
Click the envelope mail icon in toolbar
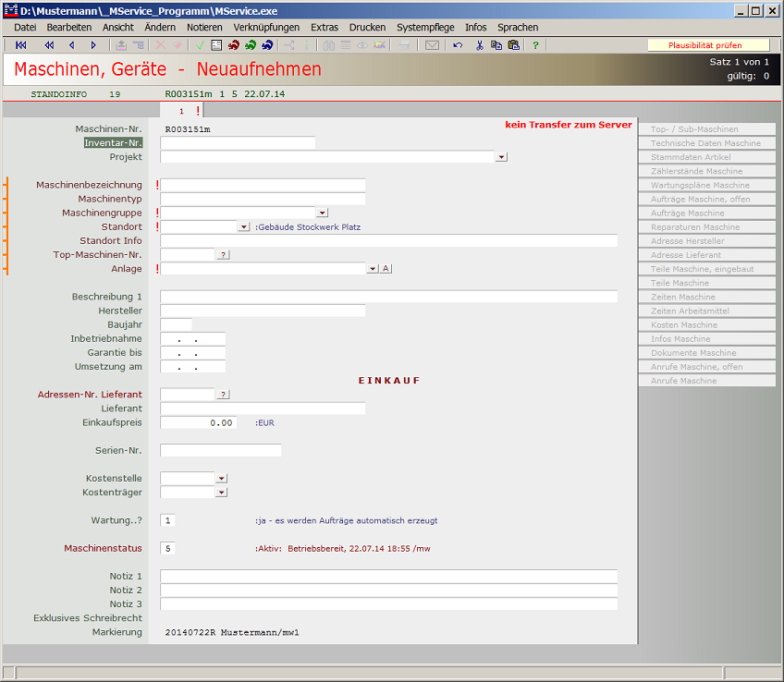pyautogui.click(x=432, y=45)
